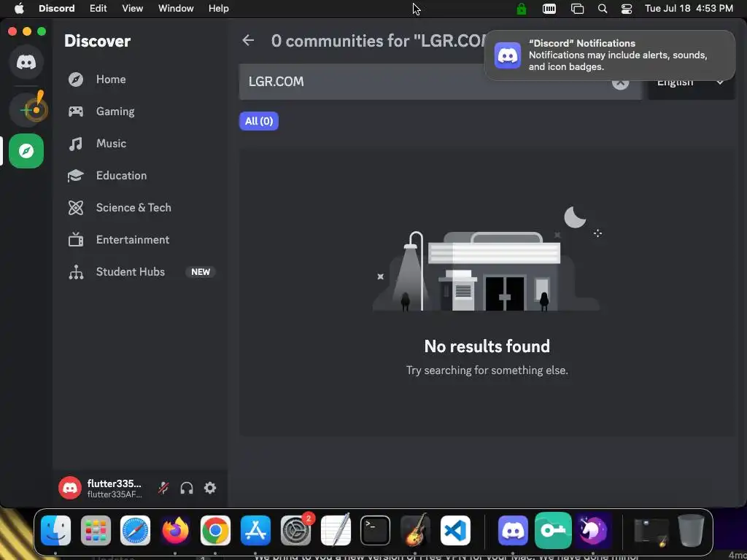Open Spotlight search magnifier
The width and height of the screenshot is (747, 560).
click(603, 9)
